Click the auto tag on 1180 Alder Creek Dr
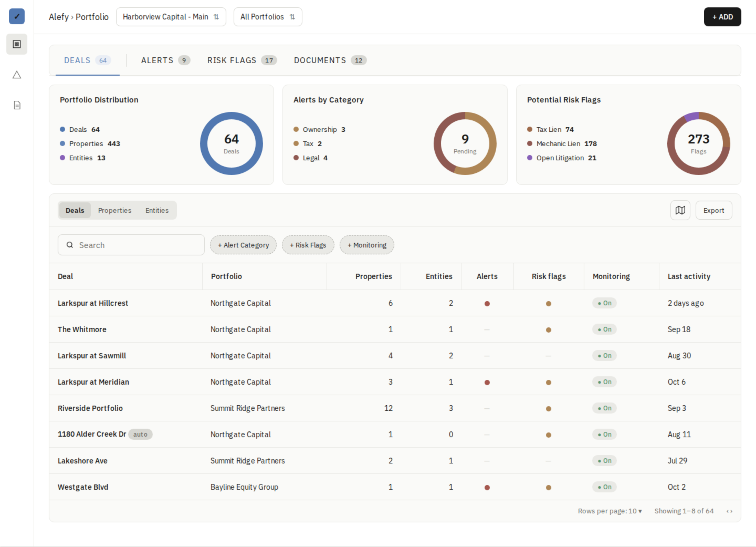Screen dimensions: 756x547 pos(140,434)
